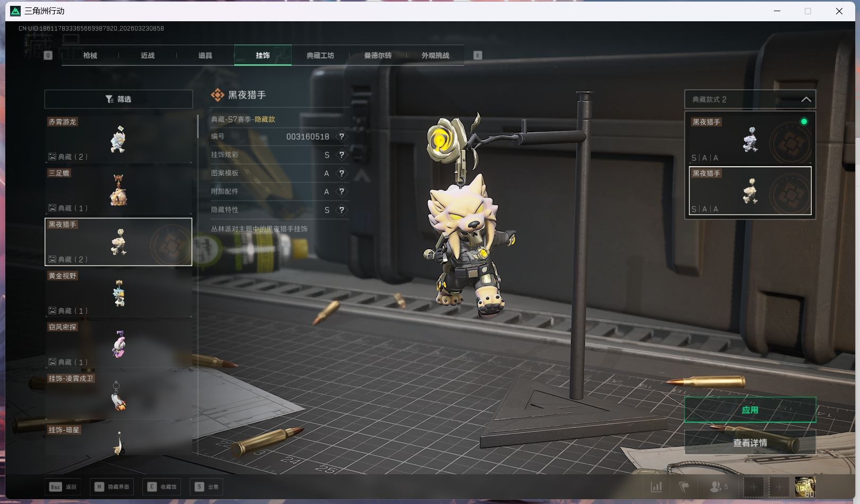
Task: Click the help icon for 附加配件
Action: [x=342, y=192]
